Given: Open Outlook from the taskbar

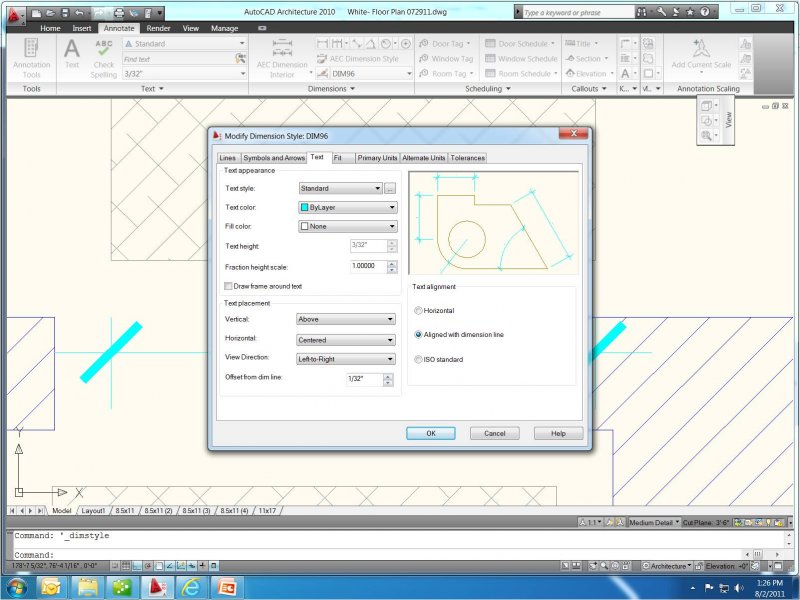Looking at the screenshot, I should tap(51, 588).
